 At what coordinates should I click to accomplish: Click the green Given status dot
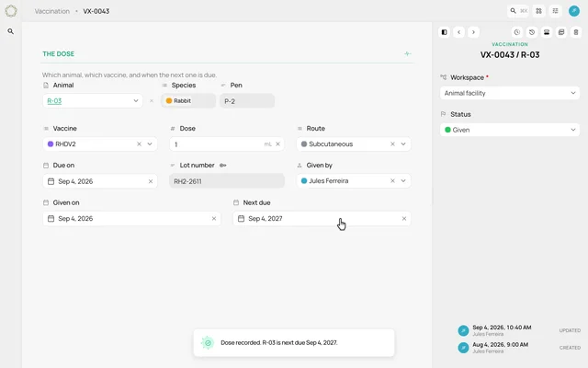click(x=447, y=130)
